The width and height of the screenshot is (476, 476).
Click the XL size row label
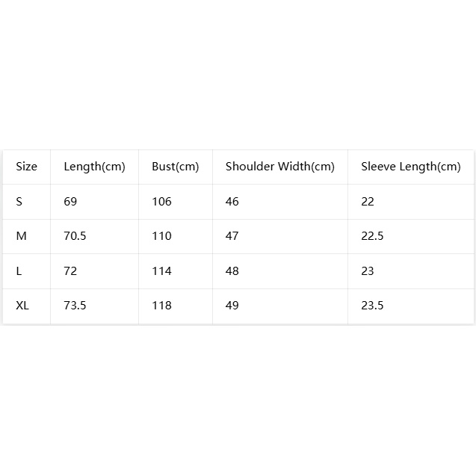(x=22, y=306)
